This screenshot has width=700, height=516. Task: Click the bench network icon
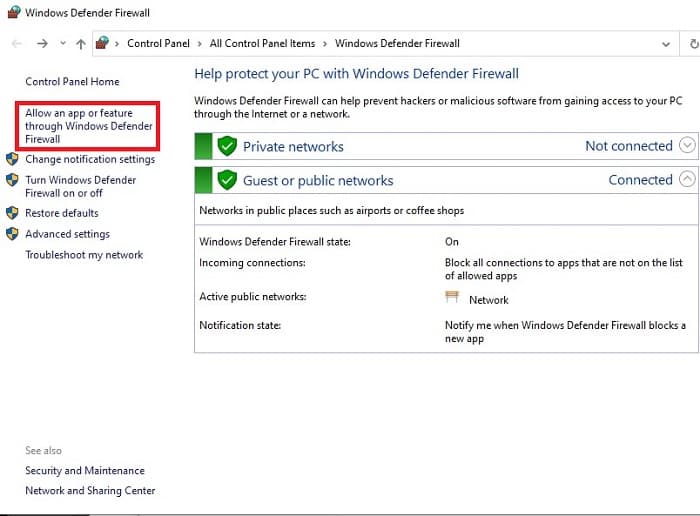click(x=452, y=296)
